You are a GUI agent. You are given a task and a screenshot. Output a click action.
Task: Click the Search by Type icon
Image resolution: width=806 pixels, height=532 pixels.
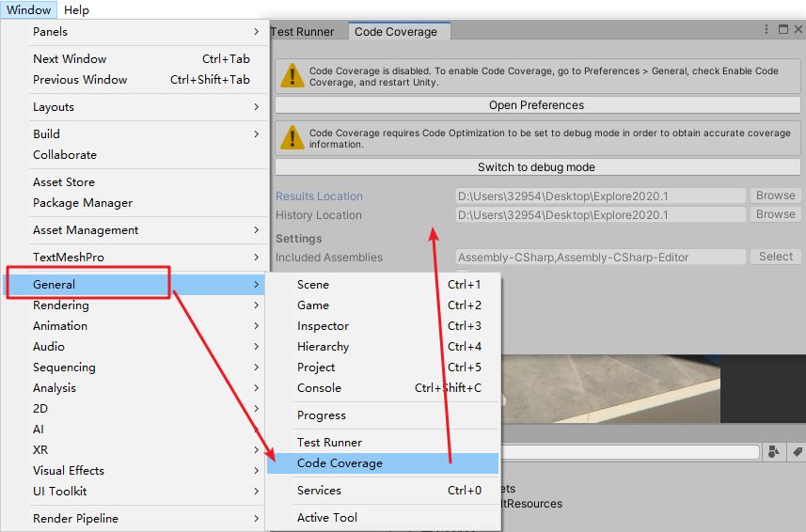774,452
